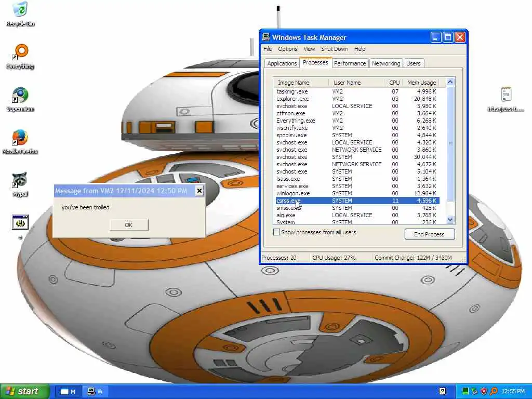Maximize the Windows Task Manager window

pos(448,37)
